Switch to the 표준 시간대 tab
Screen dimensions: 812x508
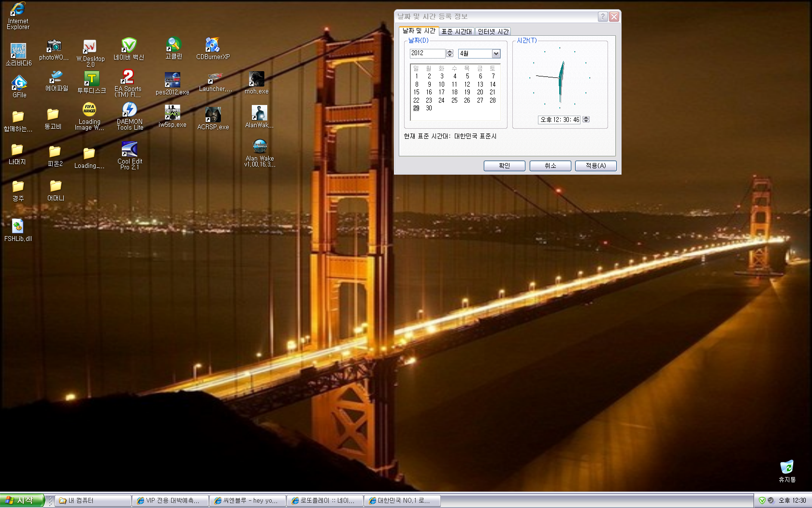tap(456, 31)
